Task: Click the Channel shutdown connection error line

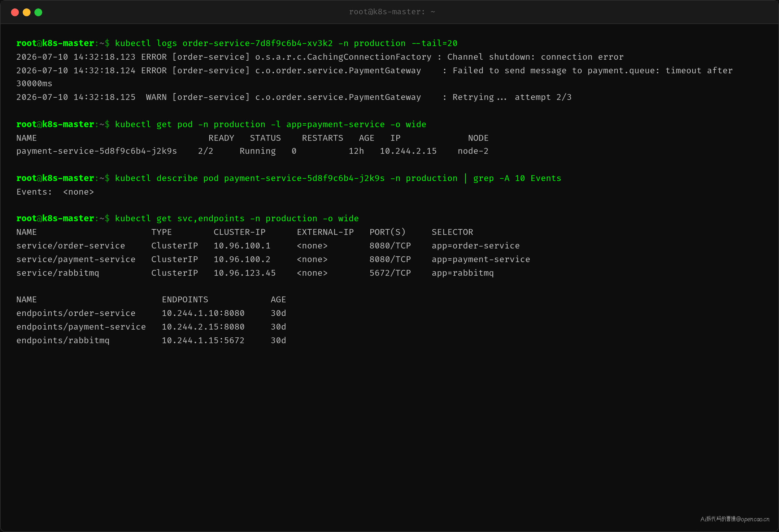Action: (320, 57)
